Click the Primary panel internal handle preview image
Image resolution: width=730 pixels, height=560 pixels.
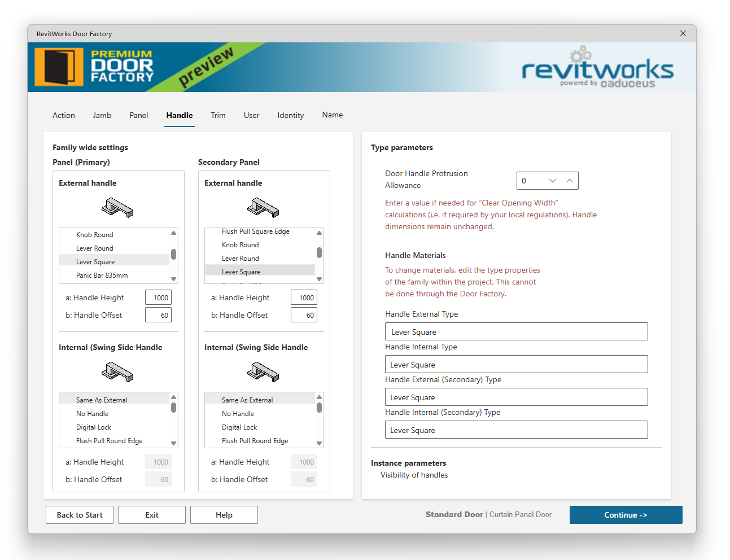click(x=117, y=371)
